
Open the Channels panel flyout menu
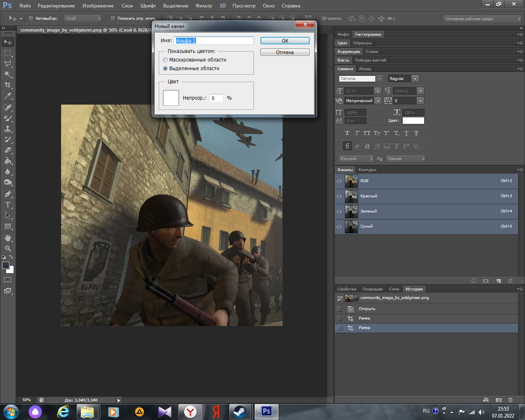[520, 170]
